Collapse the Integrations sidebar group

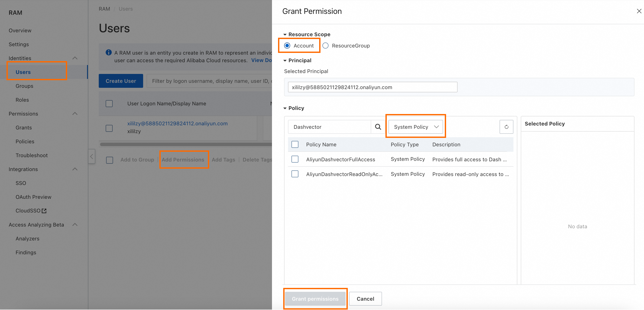(x=75, y=169)
